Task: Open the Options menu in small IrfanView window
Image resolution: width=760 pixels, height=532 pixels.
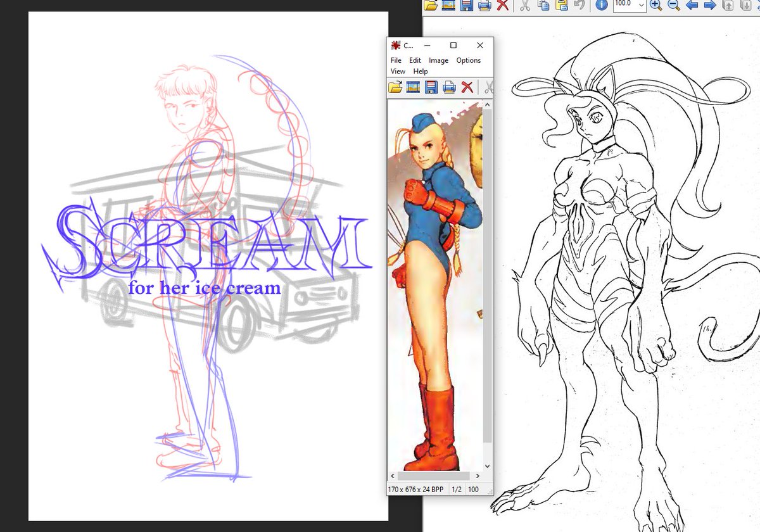Action: pos(469,60)
